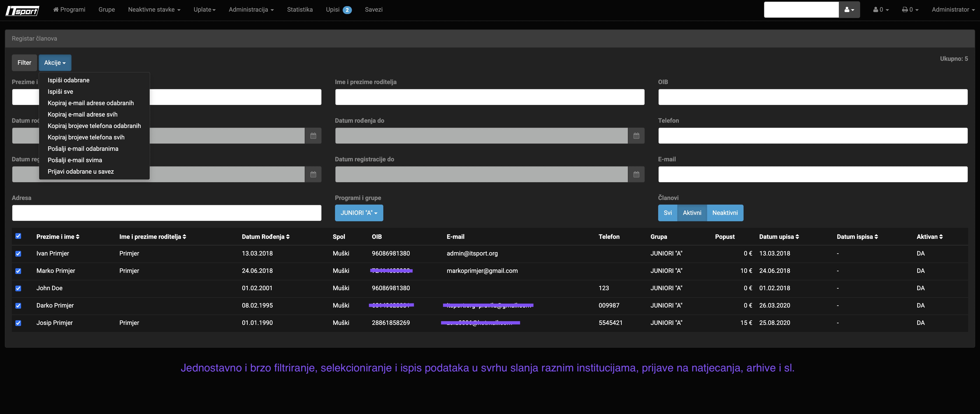Click the Filter button
The width and height of the screenshot is (980, 414).
pos(24,63)
